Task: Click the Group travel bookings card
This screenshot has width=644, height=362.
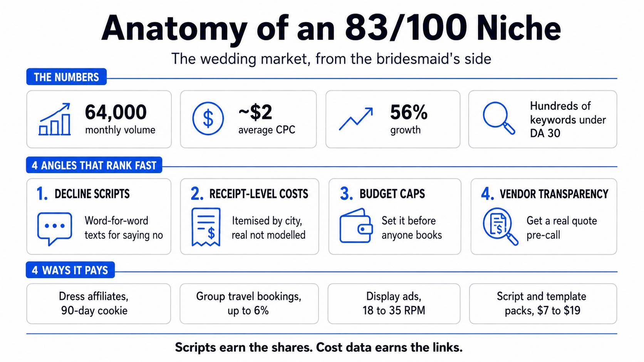Action: [x=249, y=304]
